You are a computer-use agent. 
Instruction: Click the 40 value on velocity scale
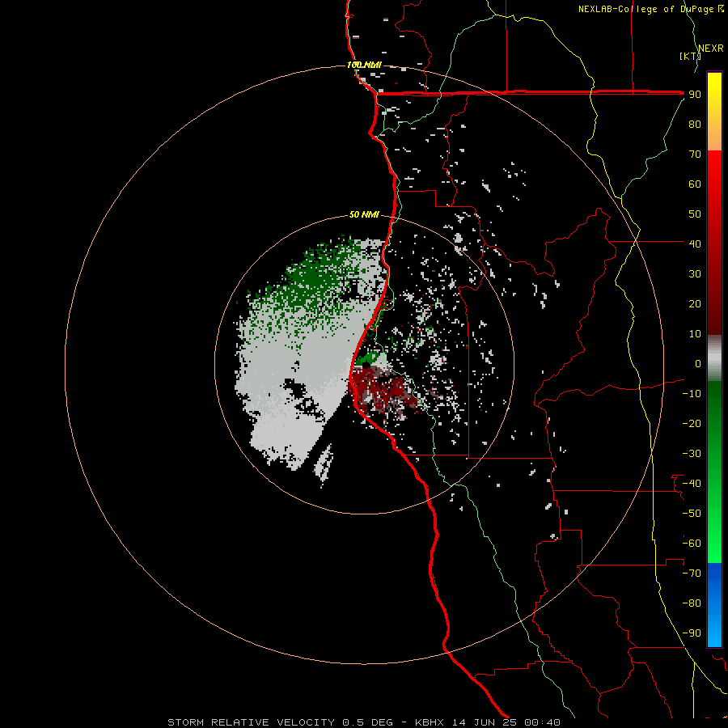pos(695,243)
